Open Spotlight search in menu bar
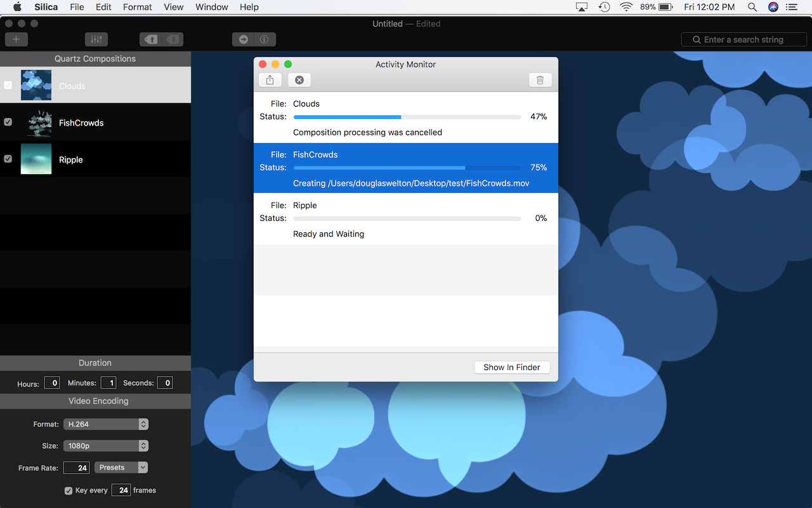The width and height of the screenshot is (812, 508). point(752,7)
